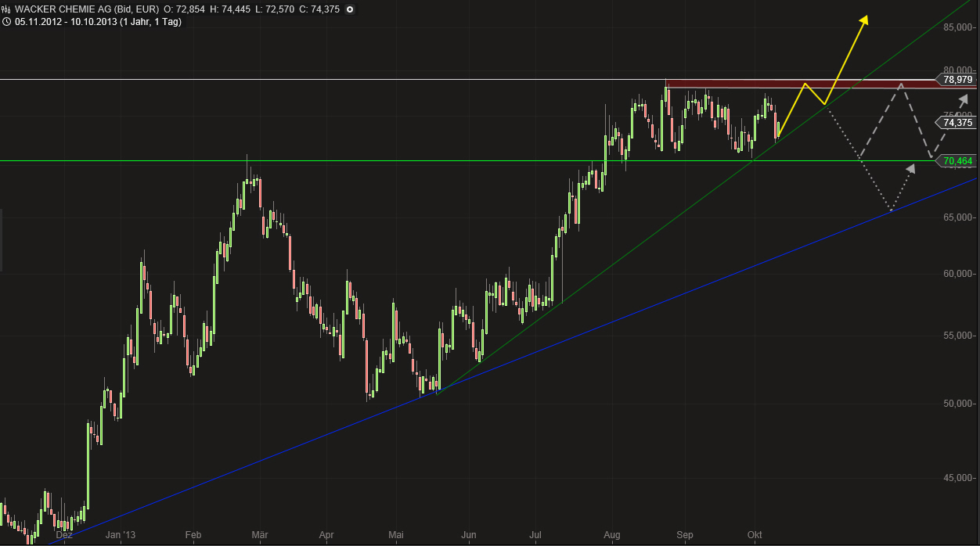This screenshot has height=546, width=980.
Task: Click the candlestick chart type icon
Action: coord(7,9)
